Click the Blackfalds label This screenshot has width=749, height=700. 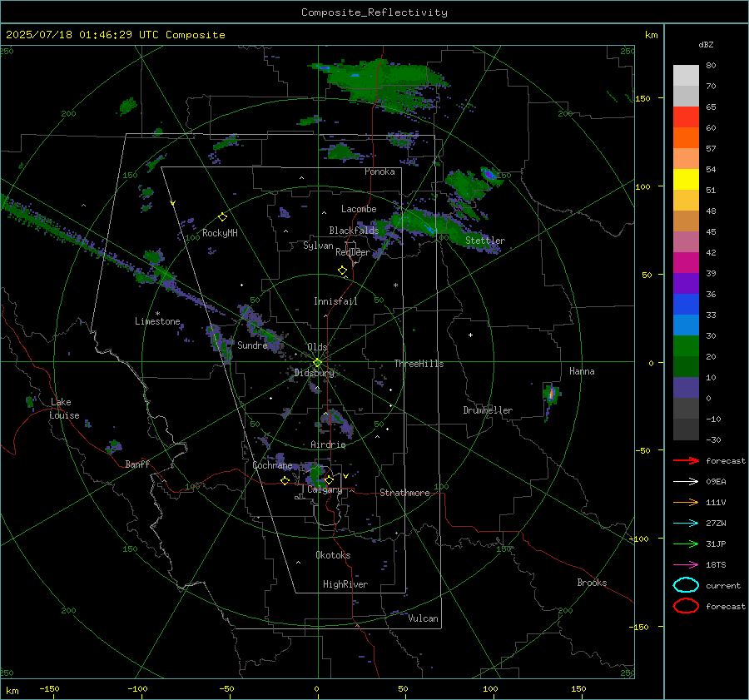pyautogui.click(x=354, y=231)
